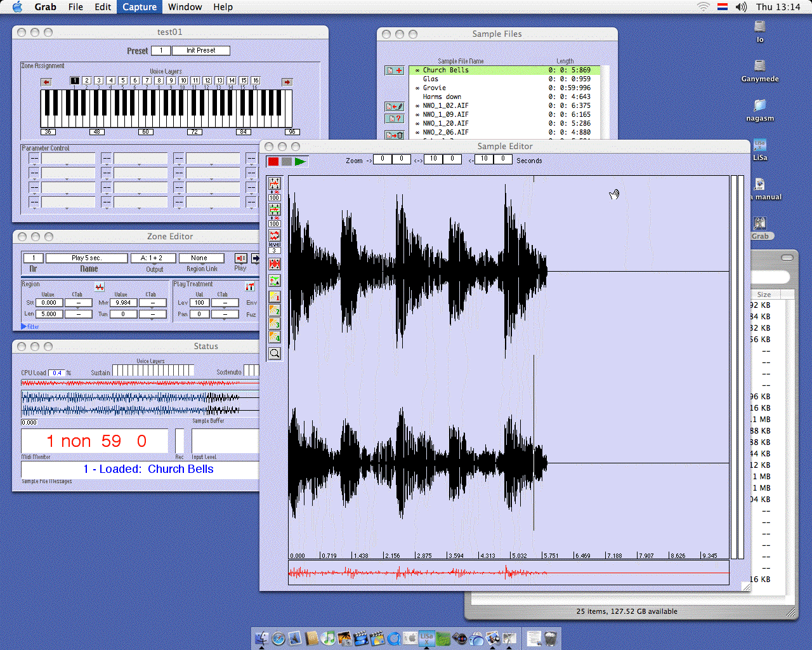This screenshot has height=650, width=812.
Task: Open the Capture menu
Action: (140, 7)
